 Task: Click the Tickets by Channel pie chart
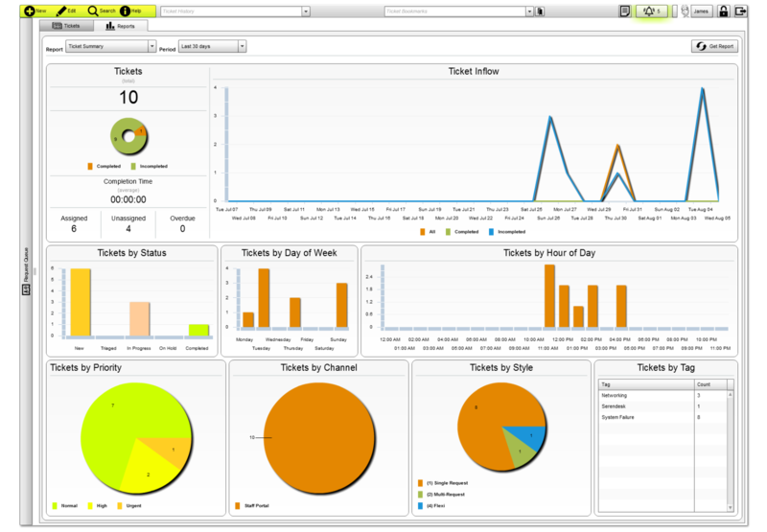pyautogui.click(x=319, y=438)
